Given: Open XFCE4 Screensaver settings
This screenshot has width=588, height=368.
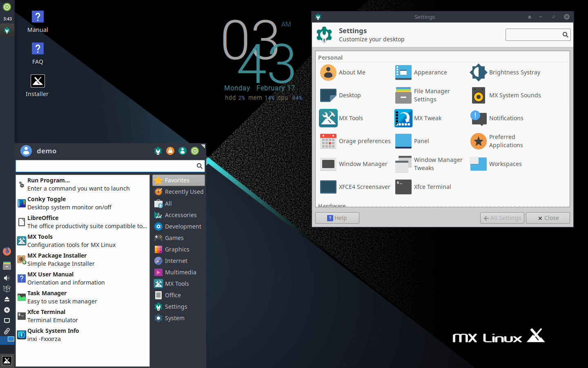Looking at the screenshot, I should [x=355, y=187].
